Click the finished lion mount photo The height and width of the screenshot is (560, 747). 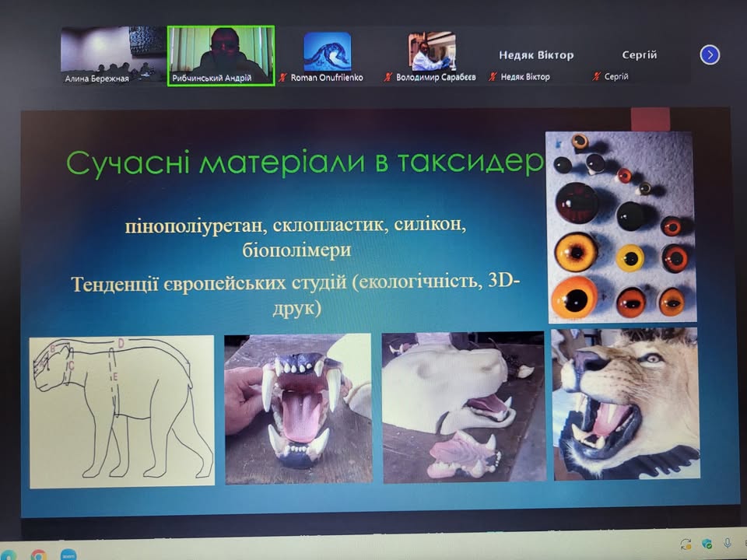[x=626, y=404]
